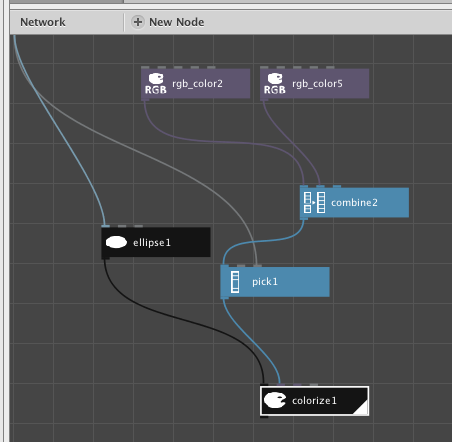
Task: Click the rgb_color5 node label text
Action: coord(317,83)
